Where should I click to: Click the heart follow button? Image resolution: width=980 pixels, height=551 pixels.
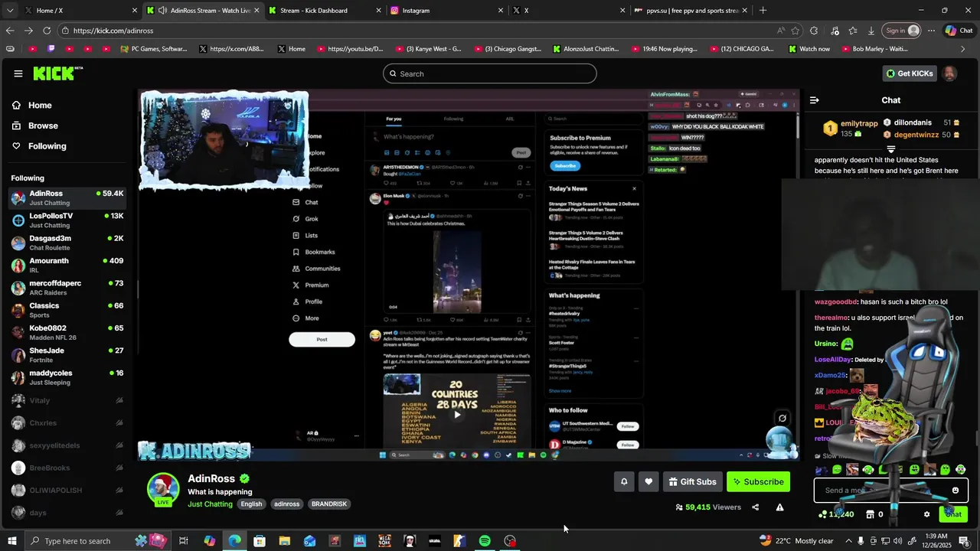point(648,481)
